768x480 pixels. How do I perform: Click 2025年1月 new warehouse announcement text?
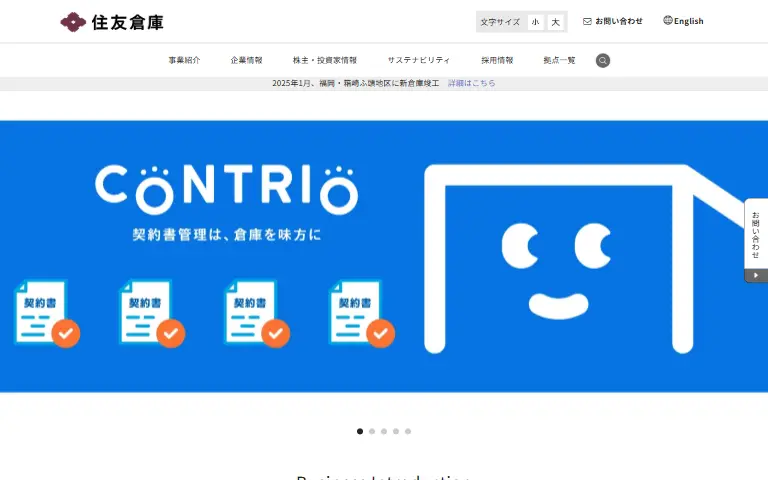point(356,83)
